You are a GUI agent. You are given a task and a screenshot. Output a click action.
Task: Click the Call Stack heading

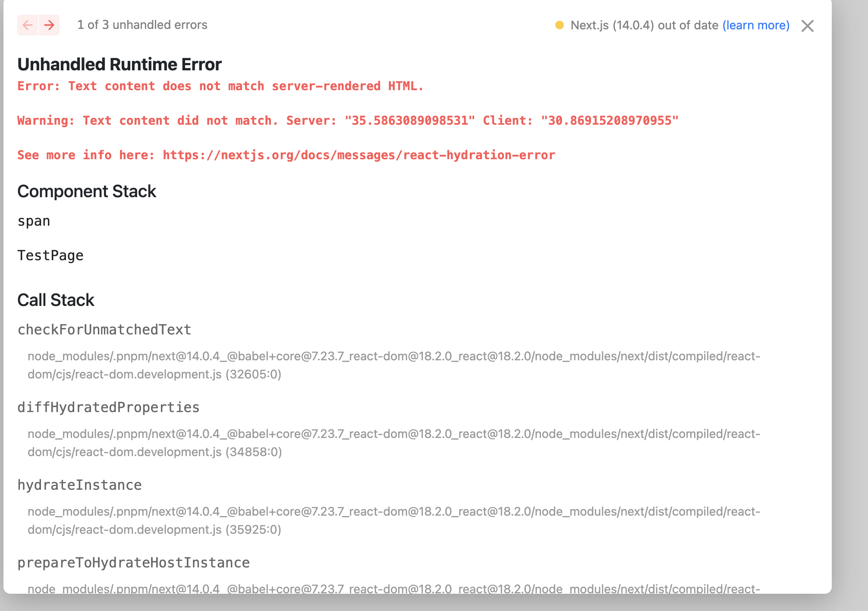(x=56, y=300)
